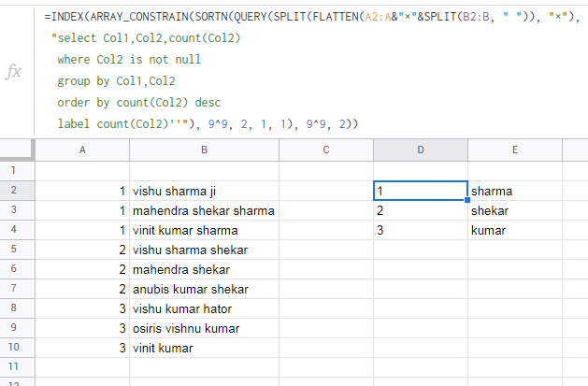Image resolution: width=588 pixels, height=386 pixels.
Task: Click cell A8 containing 3
Action: click(82, 308)
